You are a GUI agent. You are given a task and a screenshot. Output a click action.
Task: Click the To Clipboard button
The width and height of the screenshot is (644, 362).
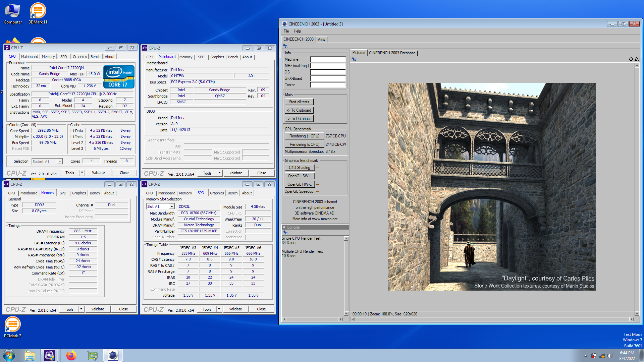[299, 110]
